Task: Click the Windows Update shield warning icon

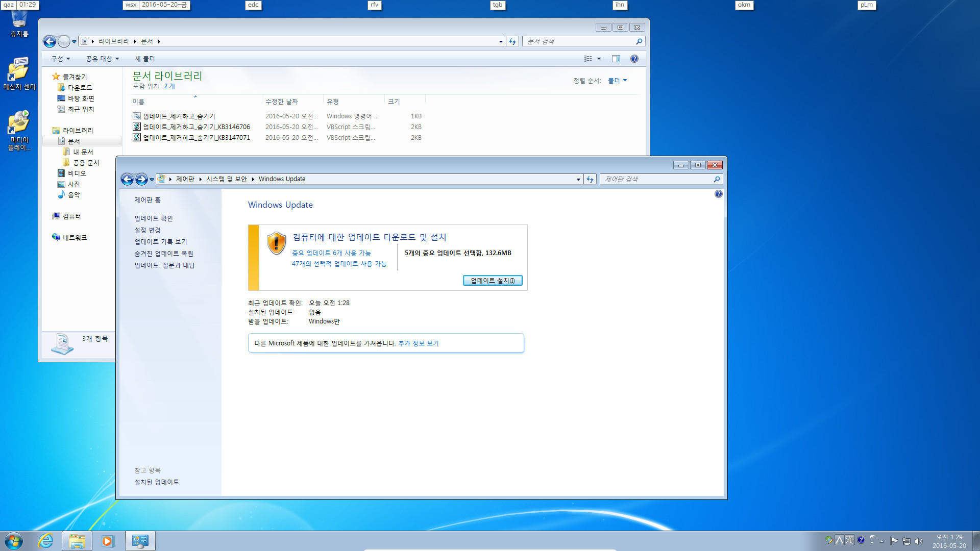Action: 277,243
